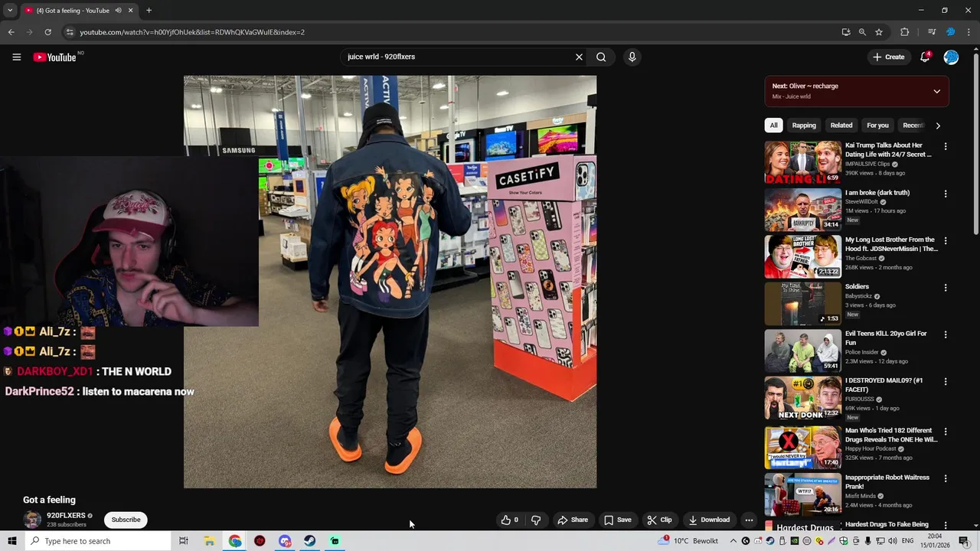Viewport: 980px width, 551px height.
Task: Open Task View on the taskbar
Action: coord(184,541)
